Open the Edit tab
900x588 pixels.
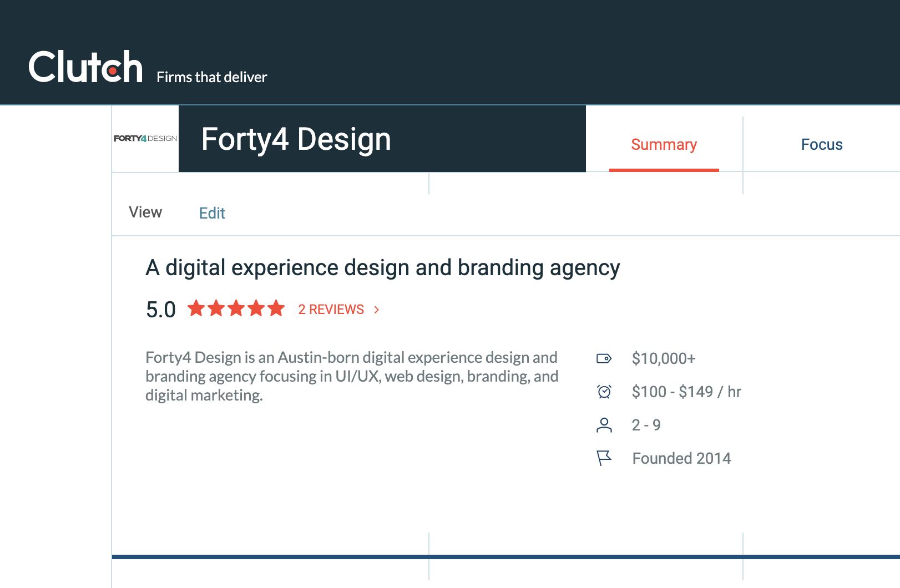pyautogui.click(x=212, y=213)
